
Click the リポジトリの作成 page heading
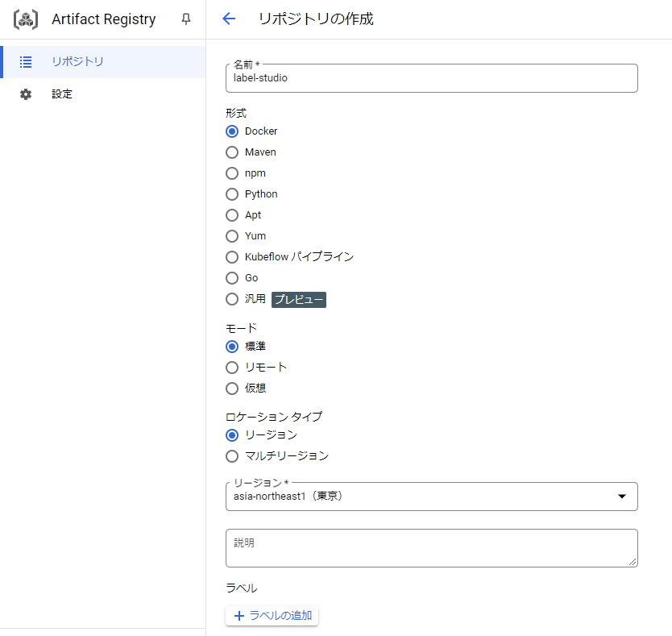(x=317, y=19)
